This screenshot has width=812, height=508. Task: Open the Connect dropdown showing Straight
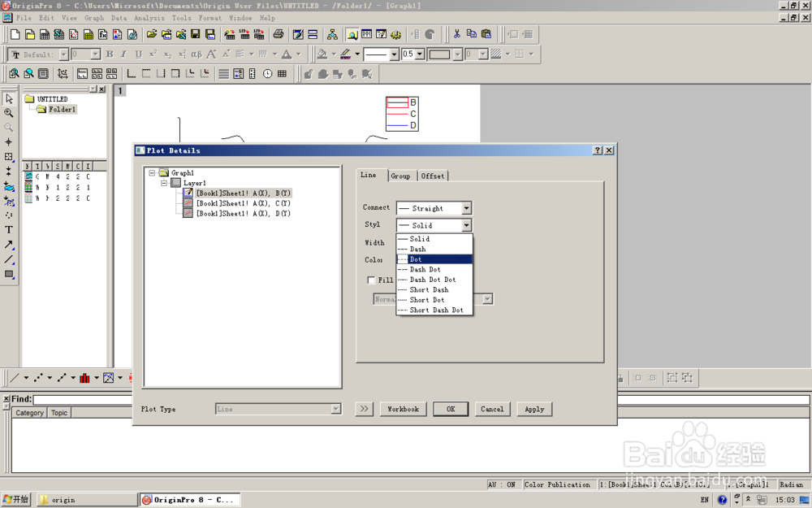467,208
